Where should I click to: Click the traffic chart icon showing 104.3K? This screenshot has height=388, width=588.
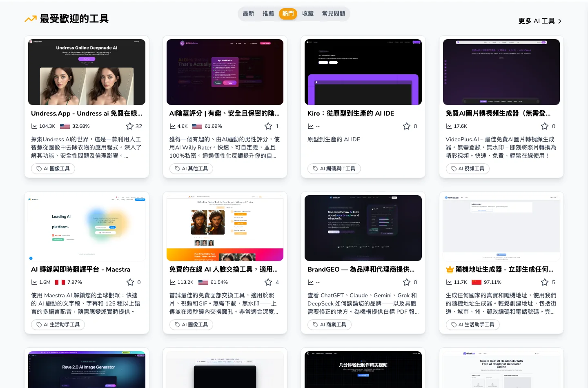34,126
